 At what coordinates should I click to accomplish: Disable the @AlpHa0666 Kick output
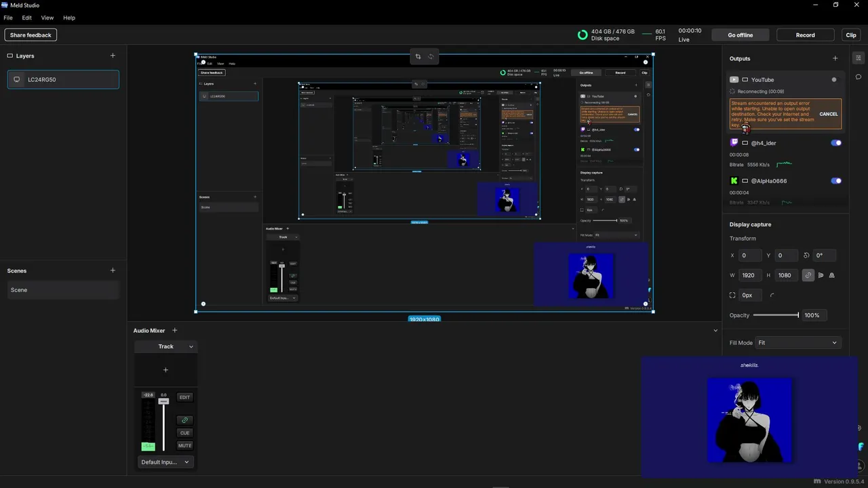tap(836, 181)
